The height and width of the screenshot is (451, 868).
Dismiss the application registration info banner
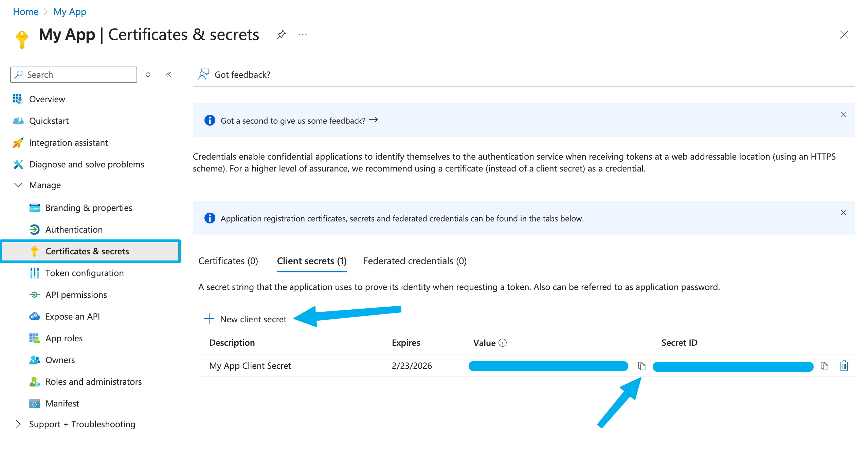click(844, 213)
